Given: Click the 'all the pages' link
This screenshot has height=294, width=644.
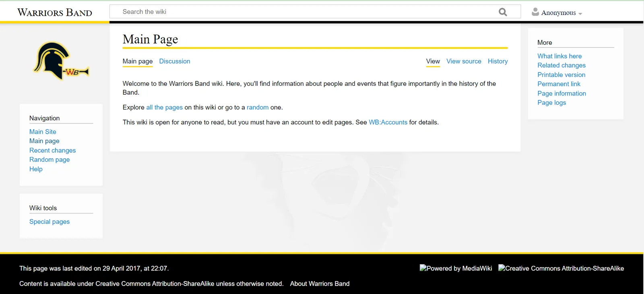Looking at the screenshot, I should tap(164, 107).
